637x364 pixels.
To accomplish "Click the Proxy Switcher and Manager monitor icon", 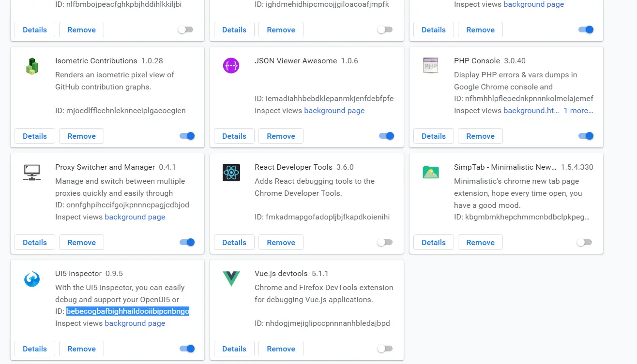I will (x=32, y=173).
